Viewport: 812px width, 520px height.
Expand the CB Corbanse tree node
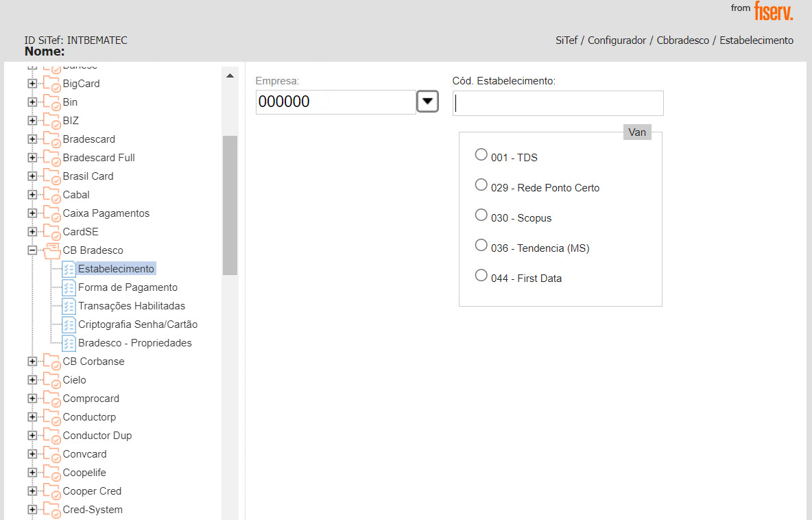point(32,362)
